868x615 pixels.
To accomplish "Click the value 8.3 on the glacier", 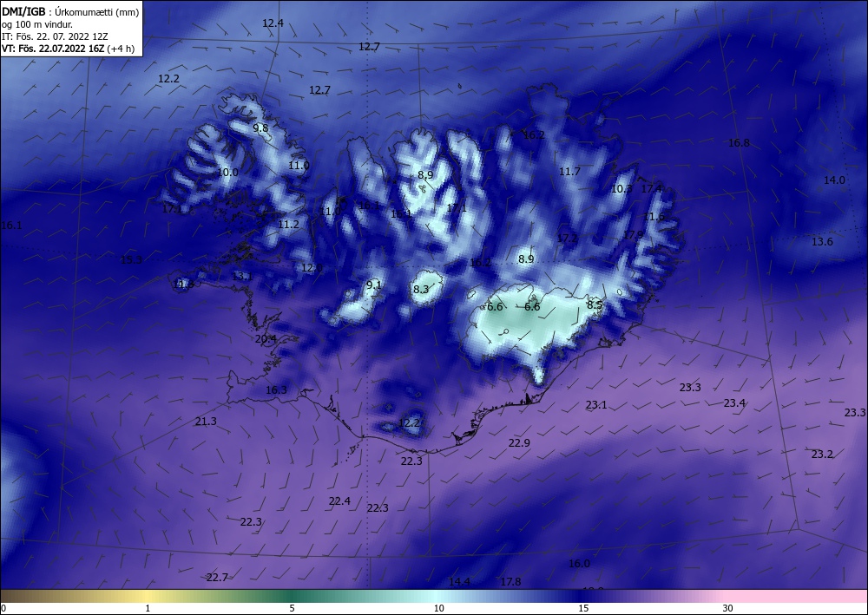I will [x=421, y=289].
